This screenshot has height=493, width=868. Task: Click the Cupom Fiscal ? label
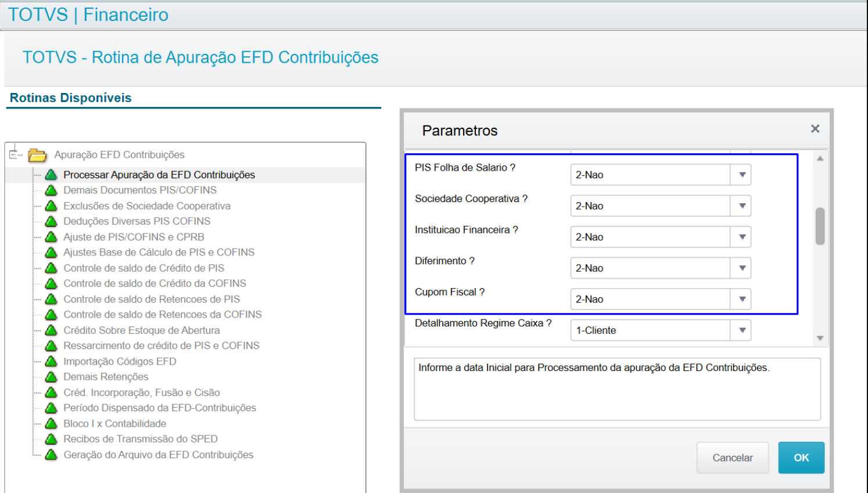click(450, 292)
